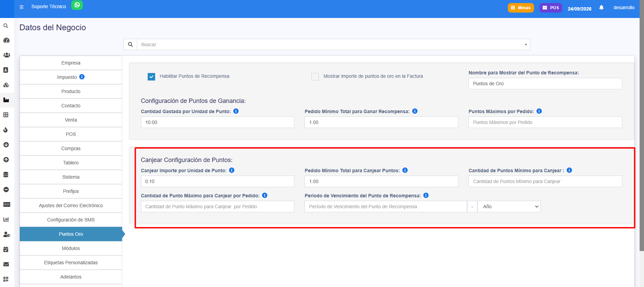Click Soporte Técnico in the header
The image size is (644, 287).
coord(49,6)
